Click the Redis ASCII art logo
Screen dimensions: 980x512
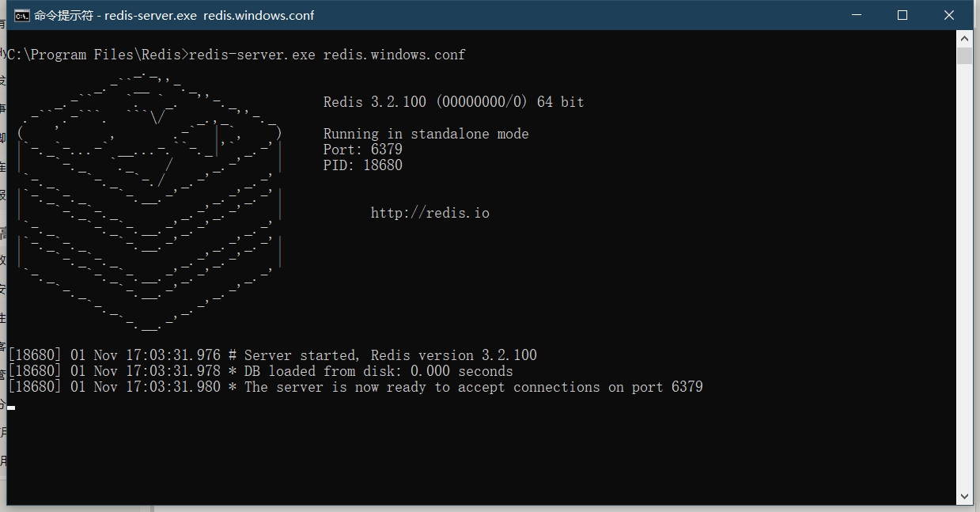(149, 202)
